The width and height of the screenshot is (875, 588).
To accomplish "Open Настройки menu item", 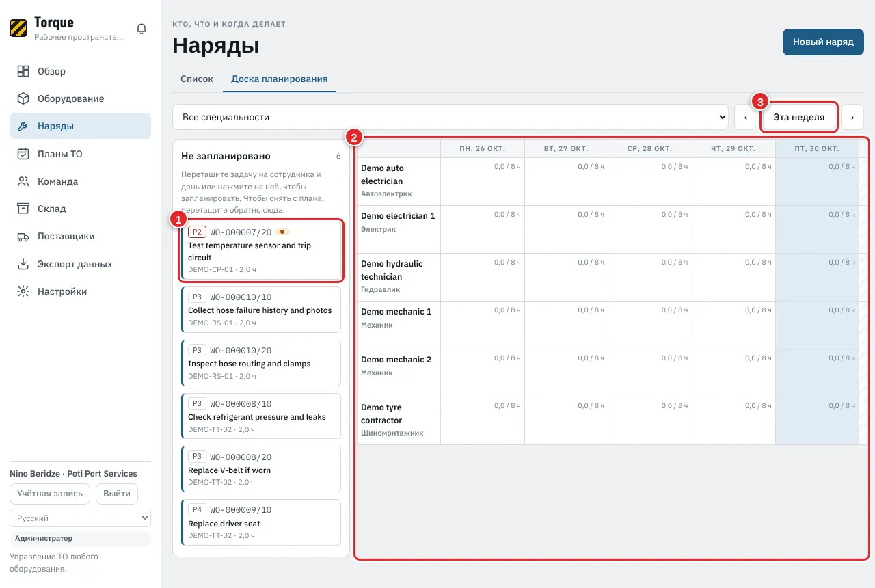I will [x=80, y=291].
